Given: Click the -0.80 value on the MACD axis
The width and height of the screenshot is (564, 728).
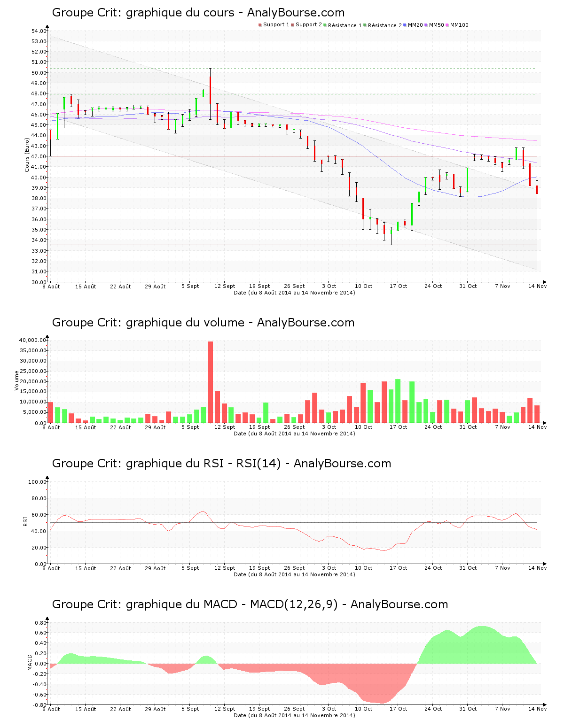Looking at the screenshot, I should click(40, 705).
